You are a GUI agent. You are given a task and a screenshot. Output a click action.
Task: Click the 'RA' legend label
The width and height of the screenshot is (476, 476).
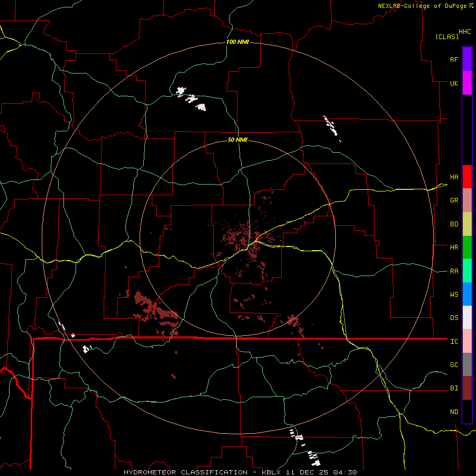(x=454, y=271)
